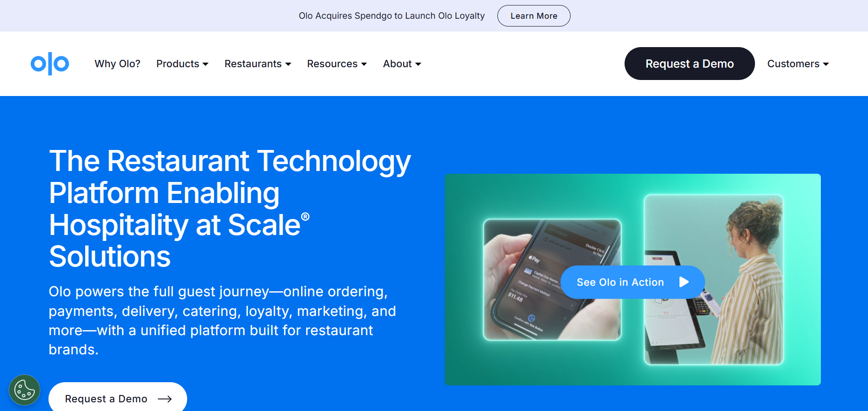
Task: Click the See Olo in Action button
Action: [x=633, y=282]
